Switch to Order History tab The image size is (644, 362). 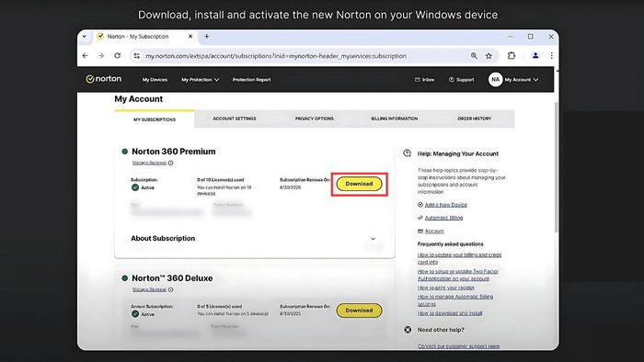click(x=475, y=119)
